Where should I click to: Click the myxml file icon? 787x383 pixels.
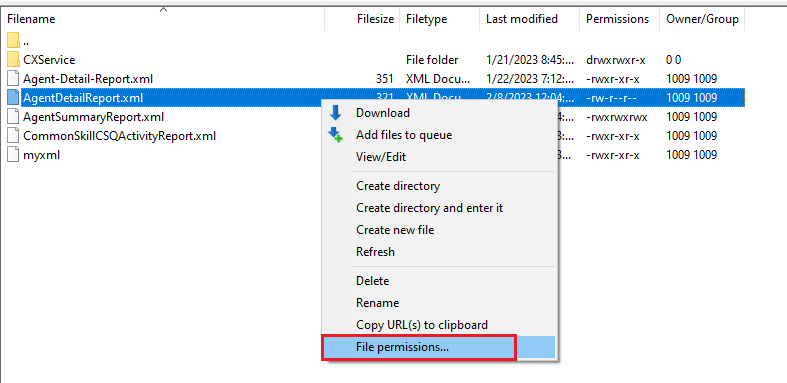(x=13, y=155)
